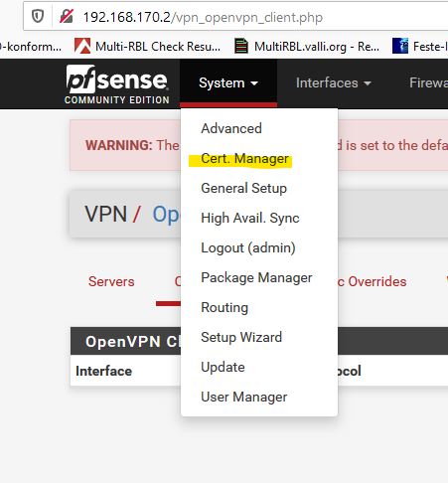Switch to the Servers tab
The image size is (448, 483).
111,281
